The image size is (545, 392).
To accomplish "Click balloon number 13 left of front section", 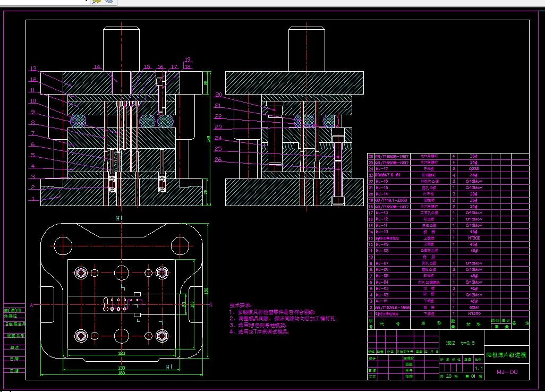I will point(33,69).
